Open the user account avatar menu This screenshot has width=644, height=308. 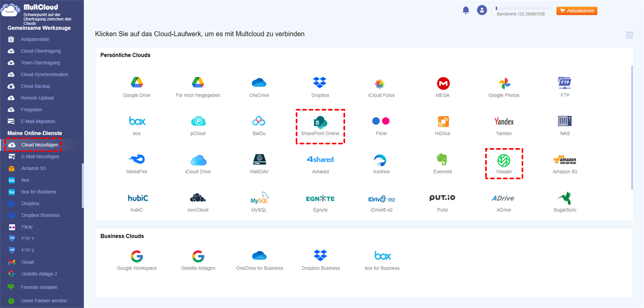pos(482,10)
